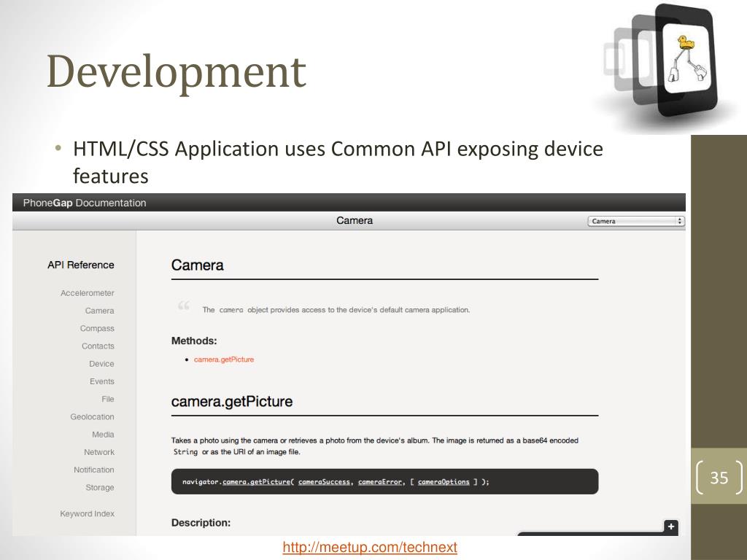Click the camera.getPicture section heading
The image size is (747, 560).
(x=231, y=402)
